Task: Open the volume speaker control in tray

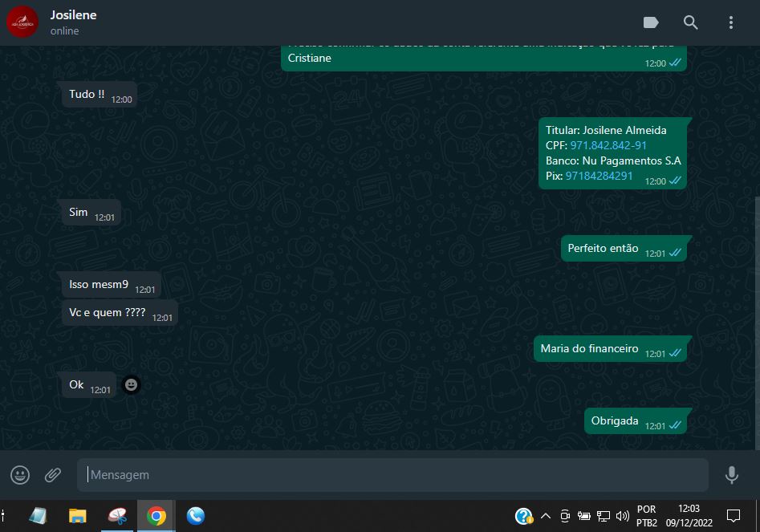Action: 622,516
